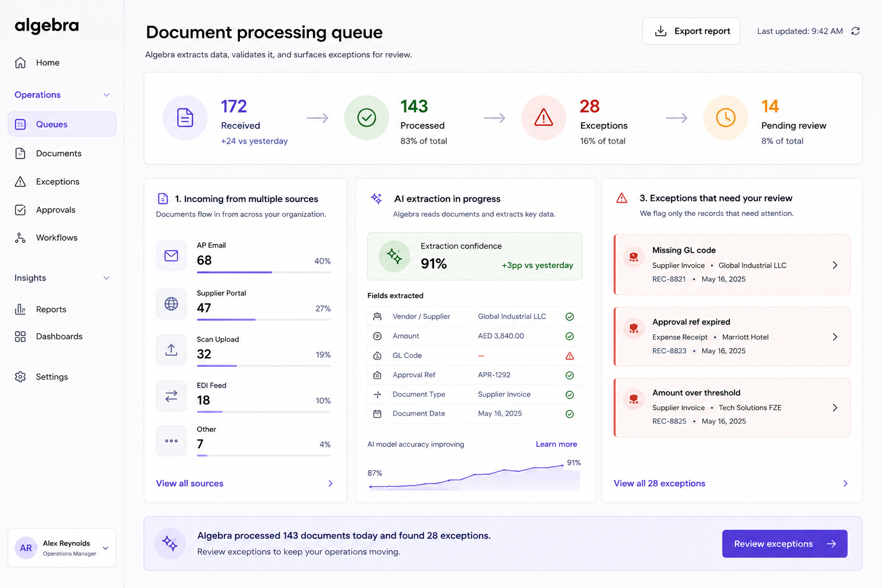Open the Approval ref expired exception chevron
The image size is (882, 588).
point(835,337)
